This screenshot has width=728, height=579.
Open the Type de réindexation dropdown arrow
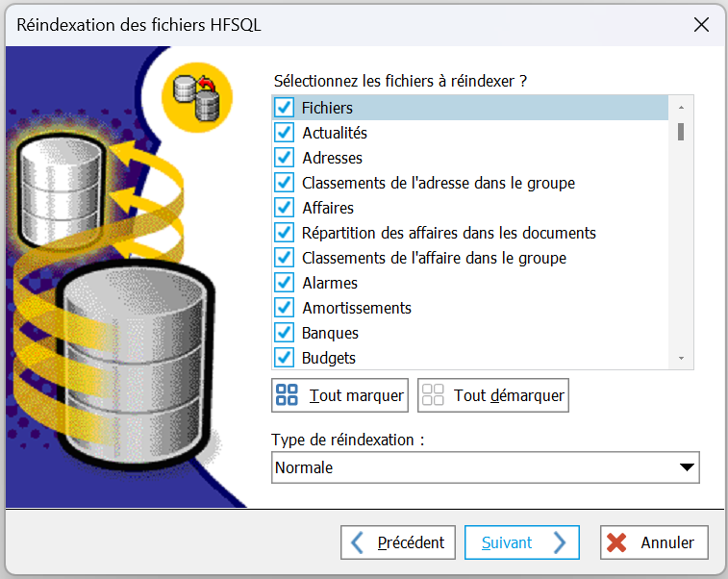(687, 468)
